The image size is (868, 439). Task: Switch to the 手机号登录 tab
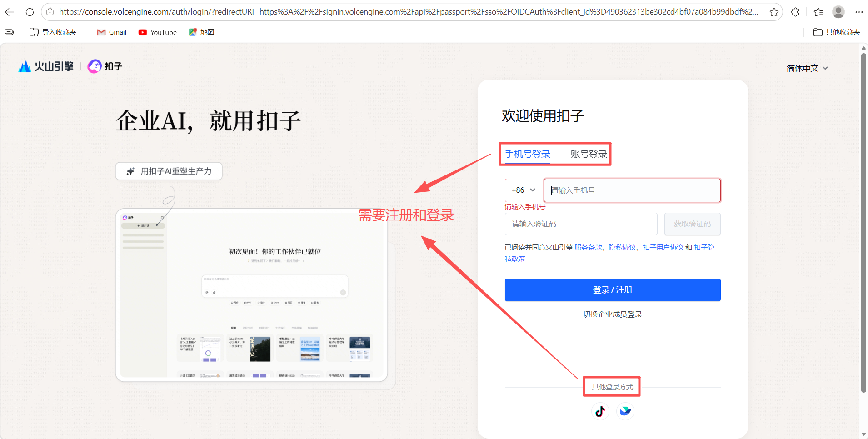(x=528, y=154)
